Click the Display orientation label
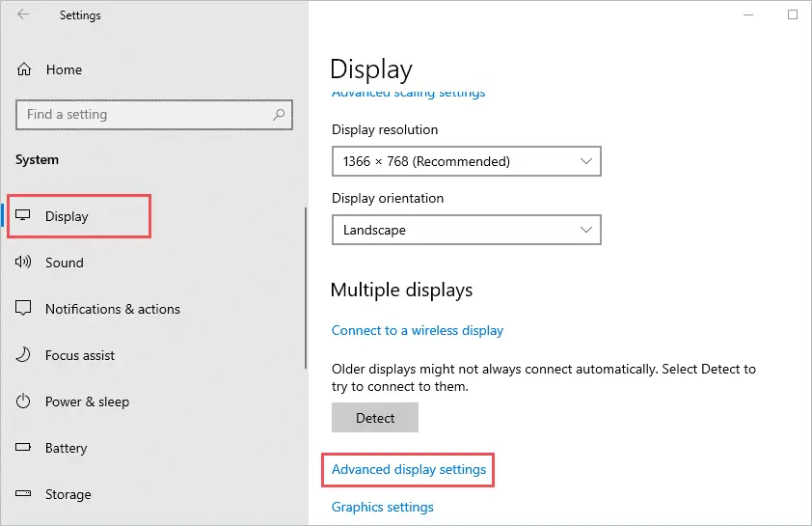The height and width of the screenshot is (526, 812). [x=388, y=198]
